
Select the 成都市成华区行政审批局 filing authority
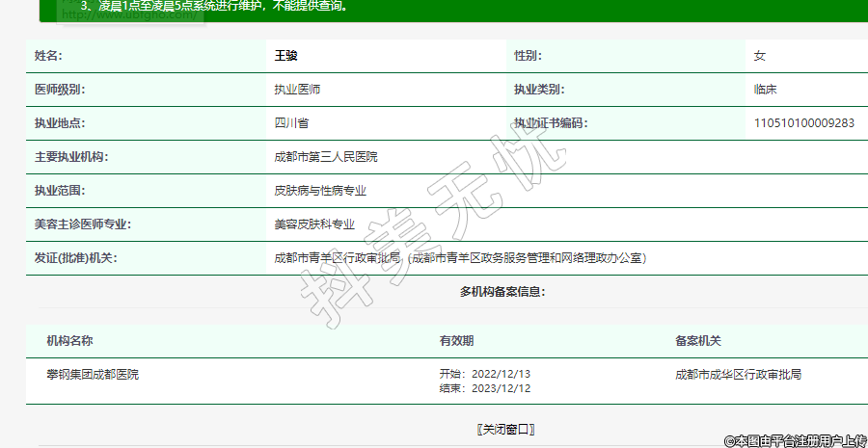(739, 374)
